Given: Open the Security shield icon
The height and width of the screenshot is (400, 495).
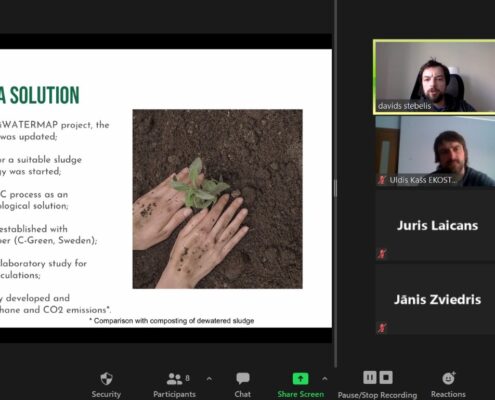Looking at the screenshot, I should pyautogui.click(x=106, y=378).
